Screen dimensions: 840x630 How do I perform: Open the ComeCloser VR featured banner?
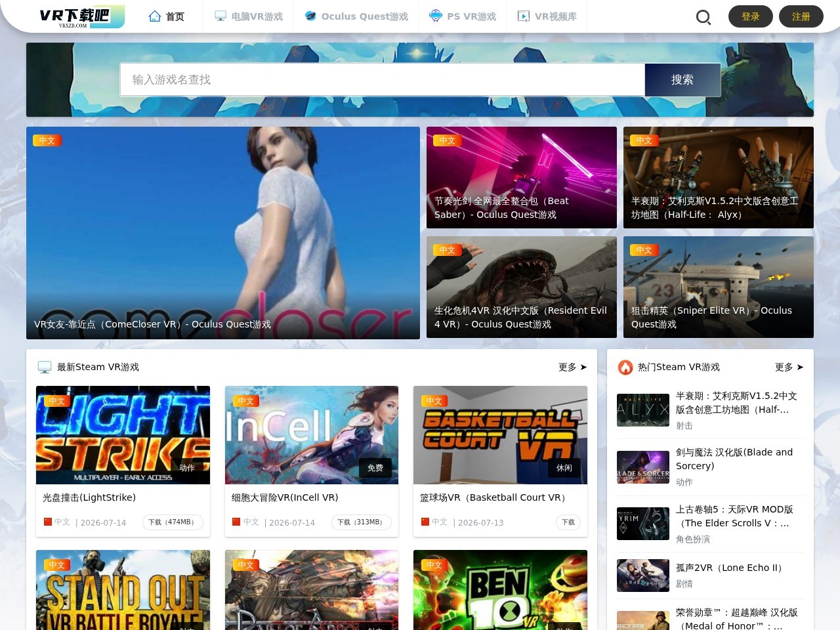click(223, 233)
